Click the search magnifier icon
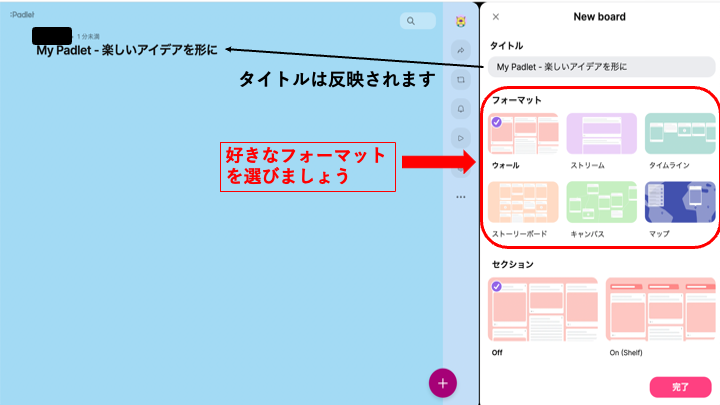This screenshot has height=405, width=720. pyautogui.click(x=410, y=21)
